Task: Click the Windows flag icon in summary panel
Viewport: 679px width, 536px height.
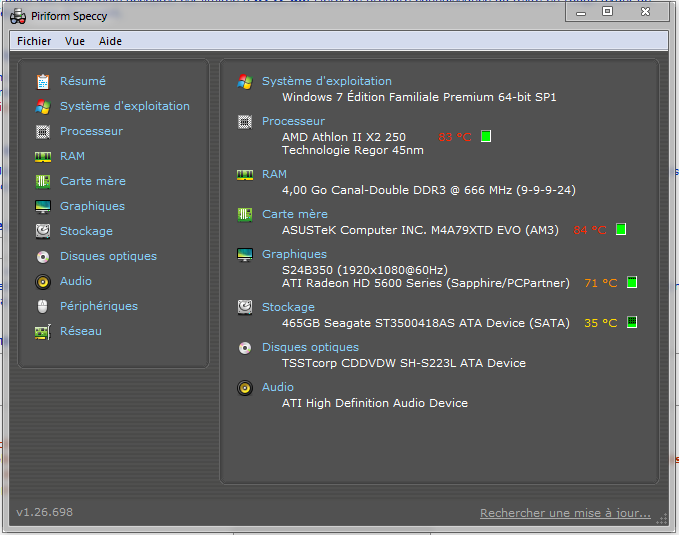Action: click(245, 82)
